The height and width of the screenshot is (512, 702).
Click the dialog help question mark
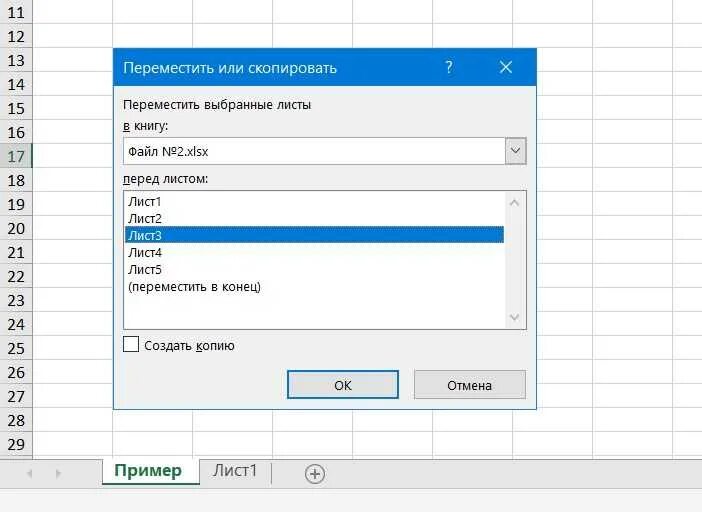pyautogui.click(x=449, y=68)
